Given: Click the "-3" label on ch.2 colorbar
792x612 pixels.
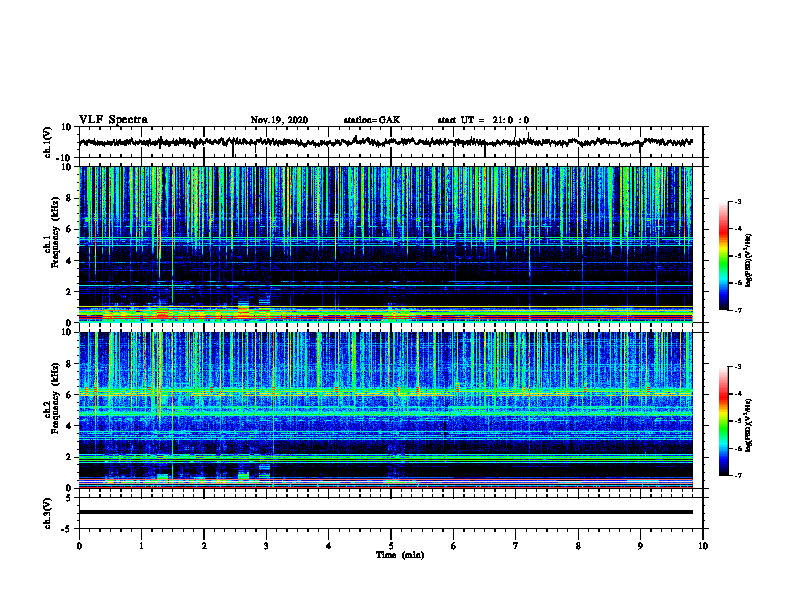Looking at the screenshot, I should pos(737,367).
